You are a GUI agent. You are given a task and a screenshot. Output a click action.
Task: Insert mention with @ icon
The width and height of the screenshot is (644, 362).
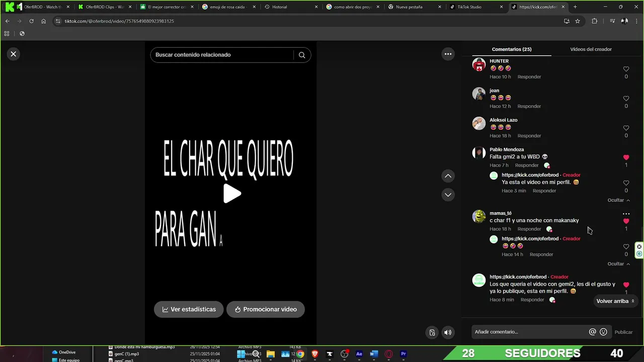pyautogui.click(x=593, y=332)
